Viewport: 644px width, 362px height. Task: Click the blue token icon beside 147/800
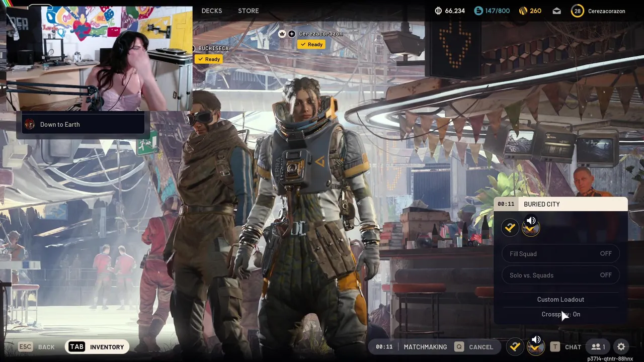click(x=478, y=11)
